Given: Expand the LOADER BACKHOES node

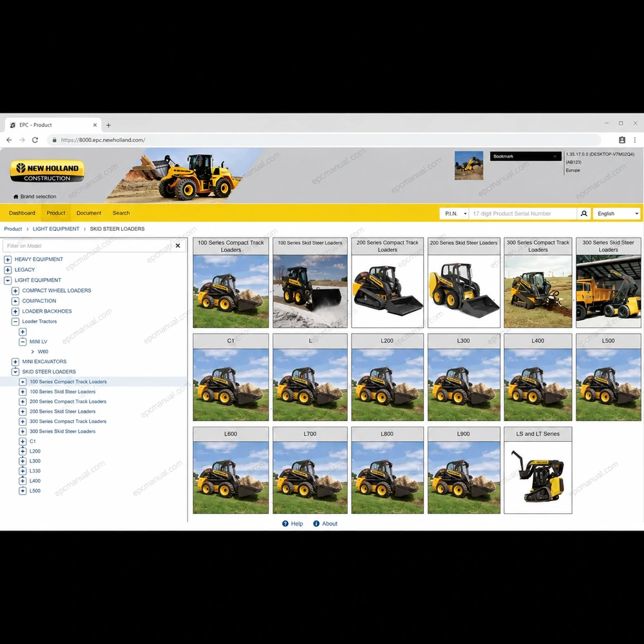Looking at the screenshot, I should [x=15, y=311].
